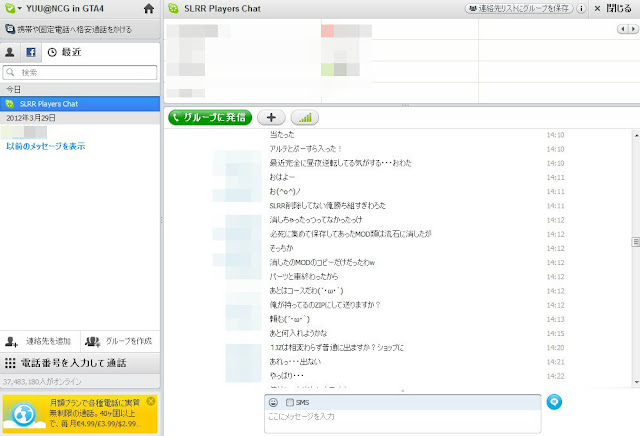
Task: Click the message やっぱり・・・
Action: (x=287, y=376)
